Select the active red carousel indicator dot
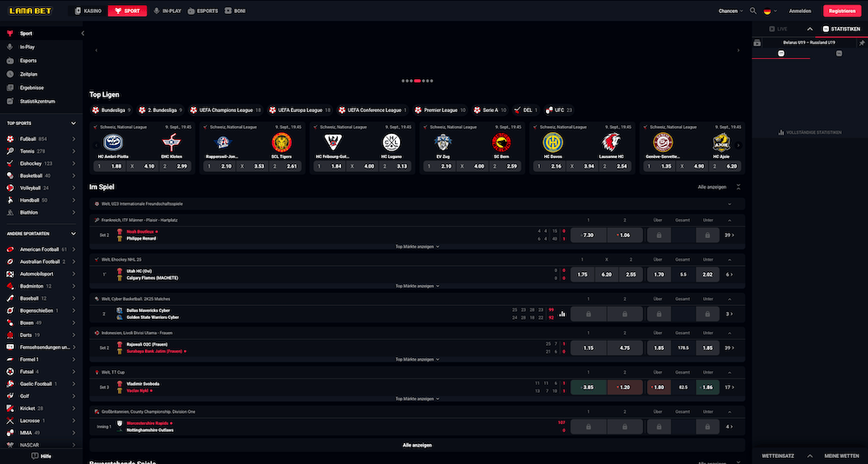The image size is (868, 464). (418, 81)
